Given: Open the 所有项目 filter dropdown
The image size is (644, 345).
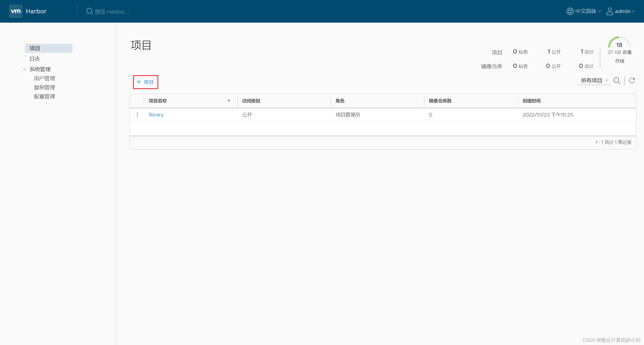Looking at the screenshot, I should pos(594,80).
